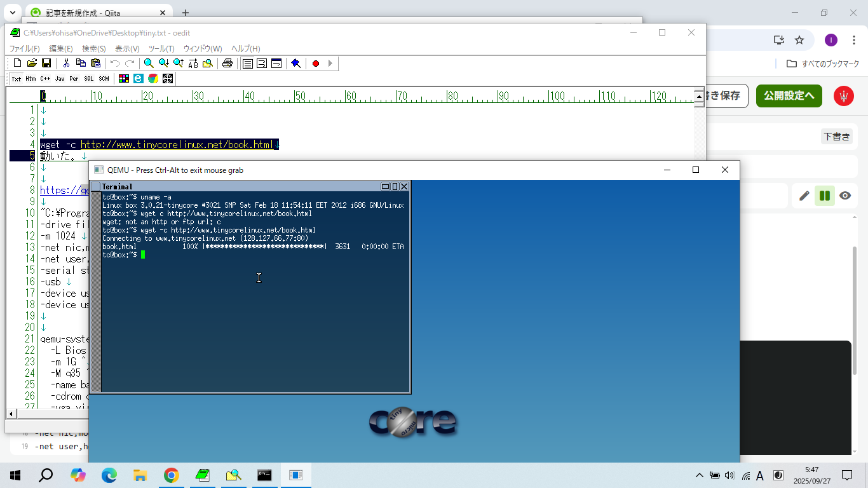Image resolution: width=868 pixels, height=488 pixels.
Task: Redo edit in oedit toolbar
Action: 130,63
